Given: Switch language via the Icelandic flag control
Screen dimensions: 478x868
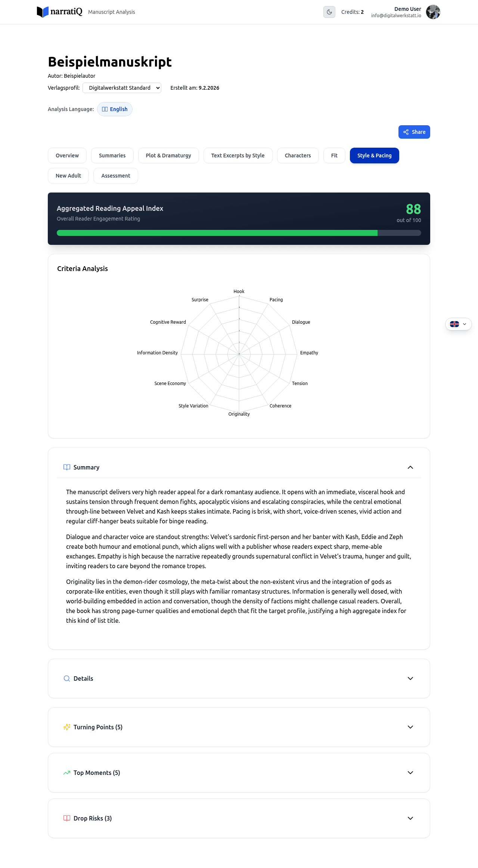Looking at the screenshot, I should coord(458,324).
